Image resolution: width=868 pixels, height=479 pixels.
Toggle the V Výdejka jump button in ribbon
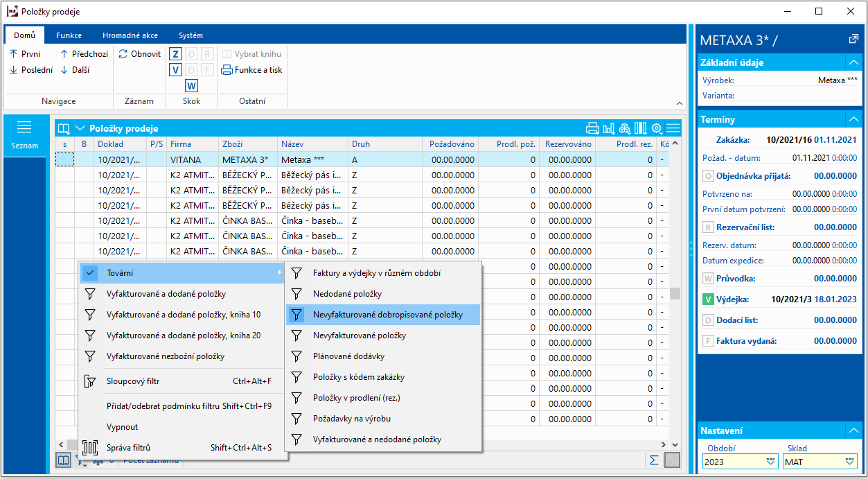point(175,70)
